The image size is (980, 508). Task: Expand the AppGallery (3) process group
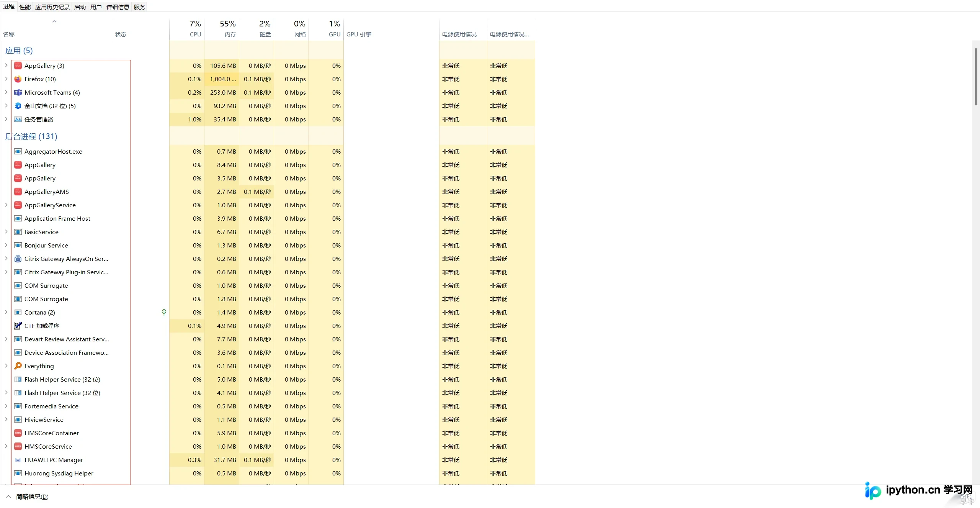click(x=6, y=66)
